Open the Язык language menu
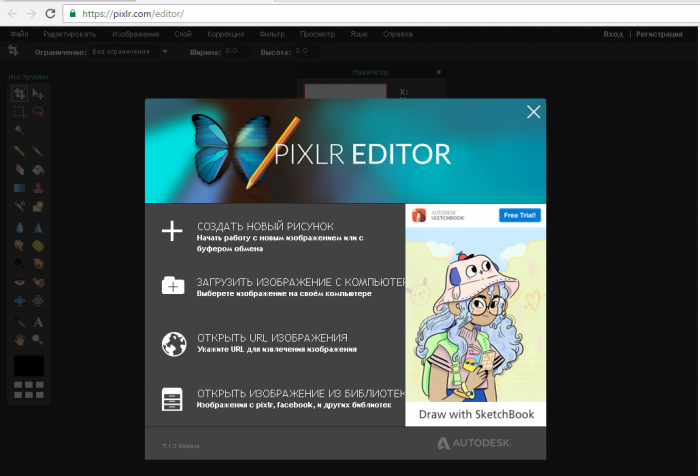700x476 pixels. (359, 34)
